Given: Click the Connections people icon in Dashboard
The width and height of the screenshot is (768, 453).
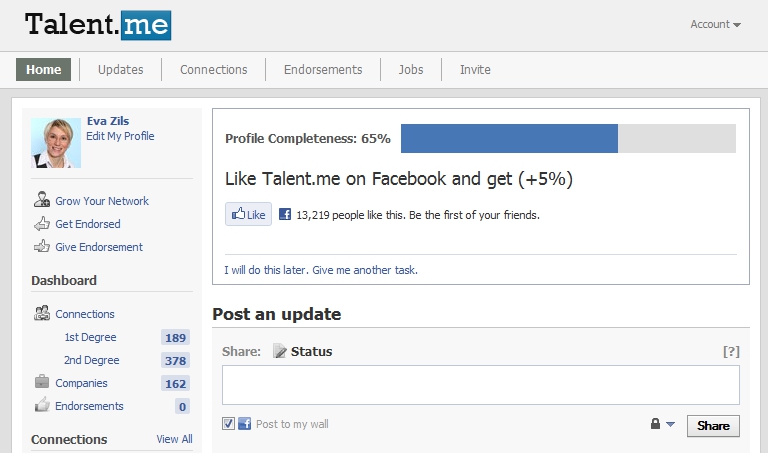Looking at the screenshot, I should click(x=42, y=314).
